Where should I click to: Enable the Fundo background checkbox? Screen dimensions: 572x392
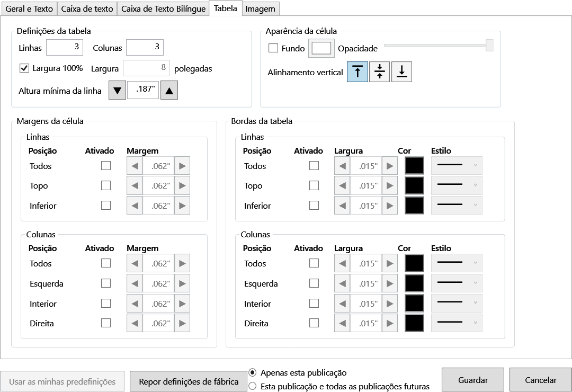pos(273,48)
